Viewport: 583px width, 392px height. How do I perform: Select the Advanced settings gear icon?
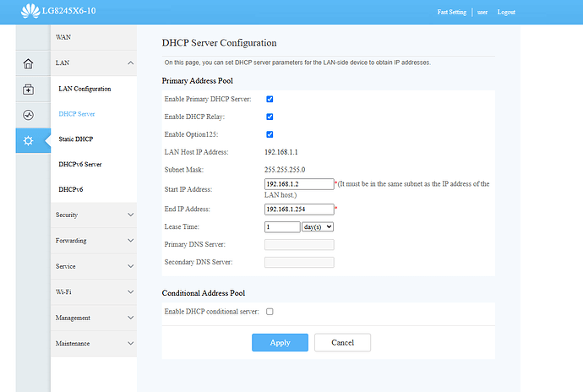pos(28,140)
